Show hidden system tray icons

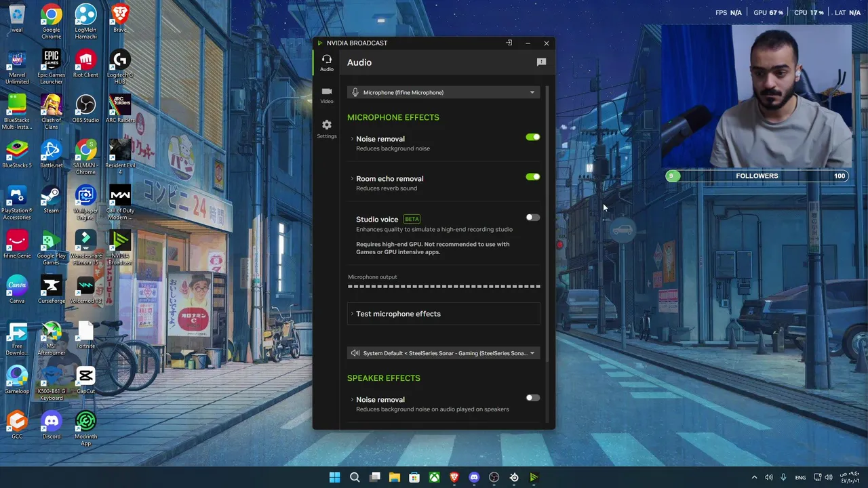click(754, 477)
